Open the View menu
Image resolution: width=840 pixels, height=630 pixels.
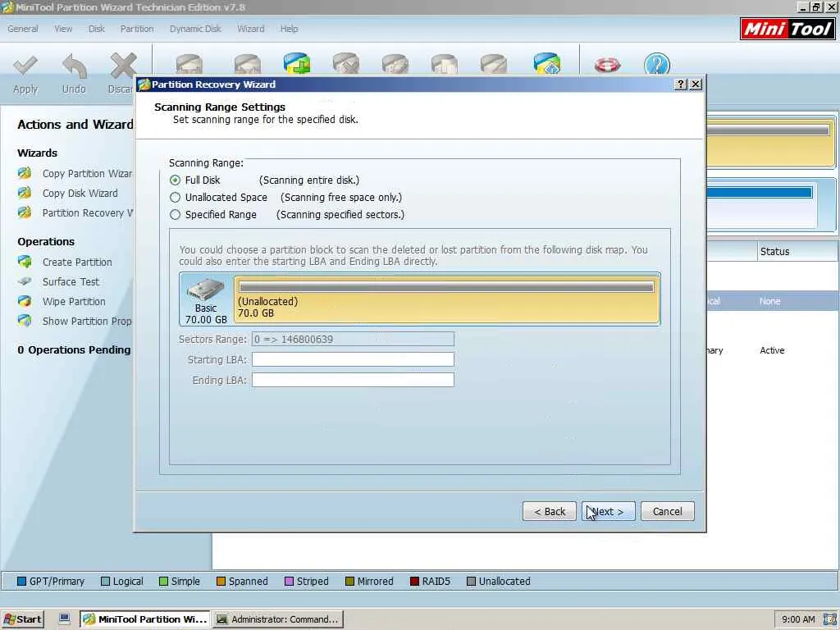63,29
